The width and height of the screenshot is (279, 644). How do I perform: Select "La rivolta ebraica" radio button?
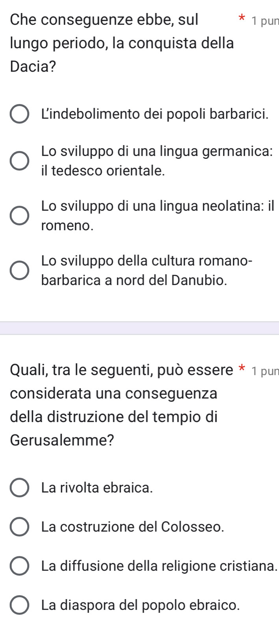pos(19,488)
